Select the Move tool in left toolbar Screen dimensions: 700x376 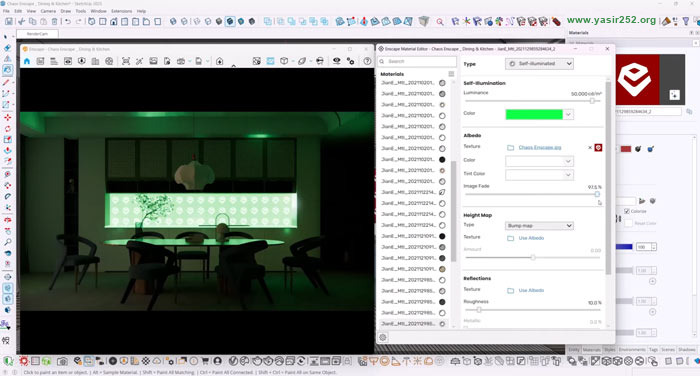click(8, 117)
